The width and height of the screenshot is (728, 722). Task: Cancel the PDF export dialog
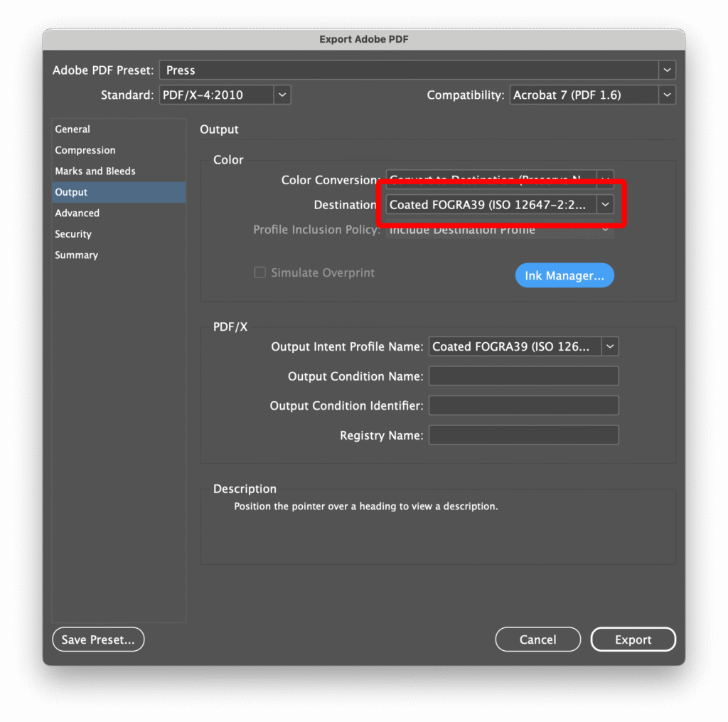coord(537,639)
